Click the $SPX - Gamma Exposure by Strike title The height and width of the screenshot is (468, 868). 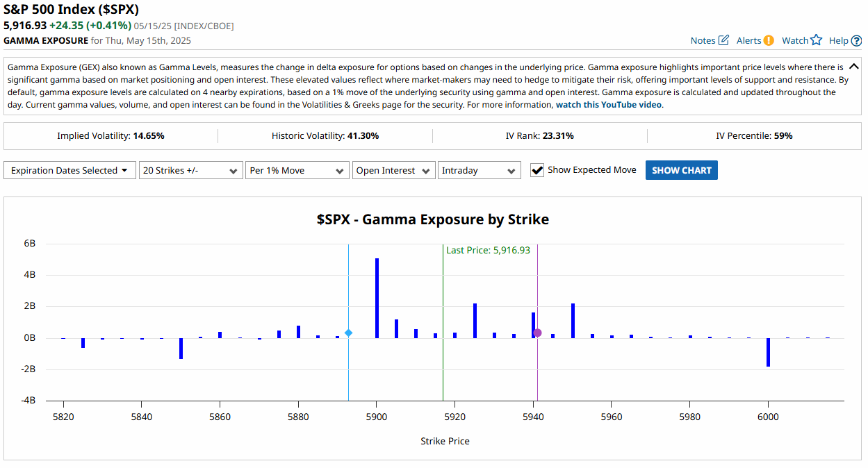click(x=433, y=219)
